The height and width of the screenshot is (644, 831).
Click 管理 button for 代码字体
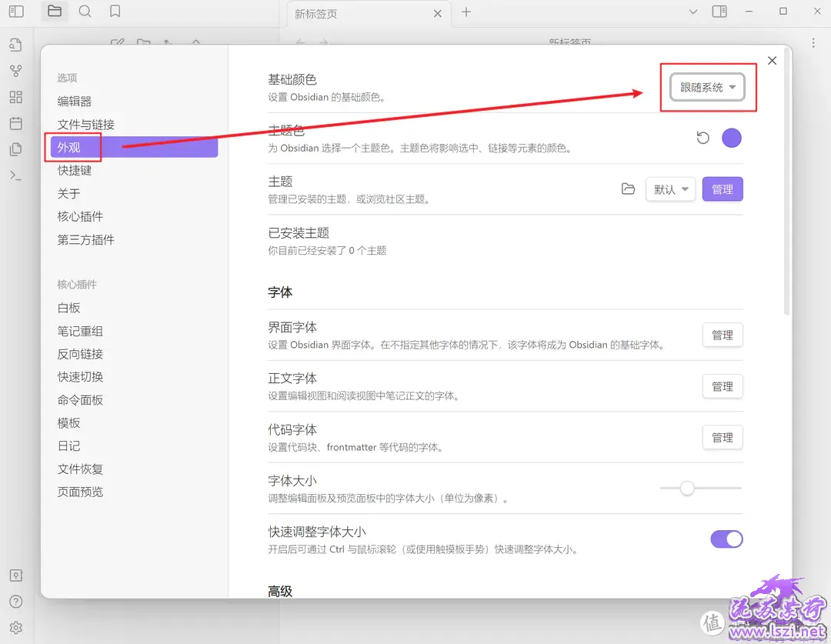723,437
